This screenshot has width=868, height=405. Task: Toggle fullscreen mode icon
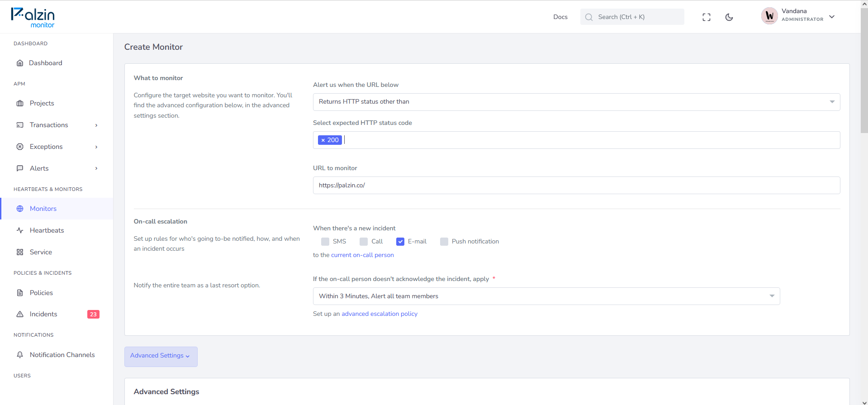tap(707, 17)
